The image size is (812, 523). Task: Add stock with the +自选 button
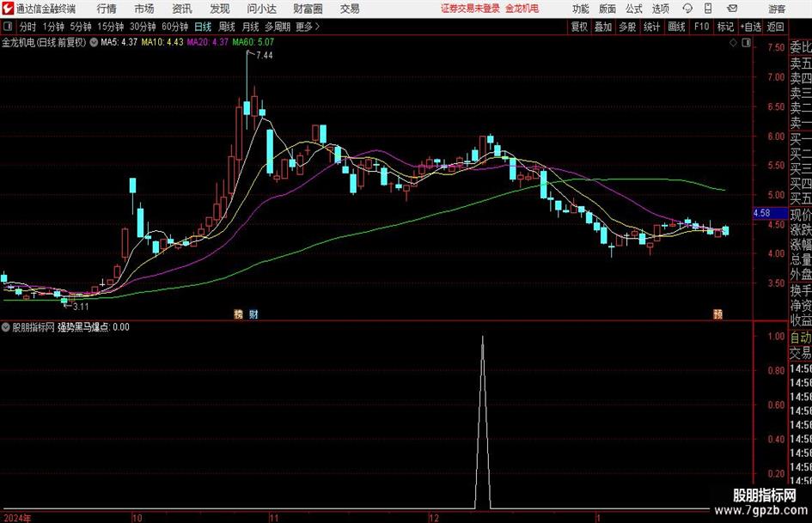coord(750,27)
